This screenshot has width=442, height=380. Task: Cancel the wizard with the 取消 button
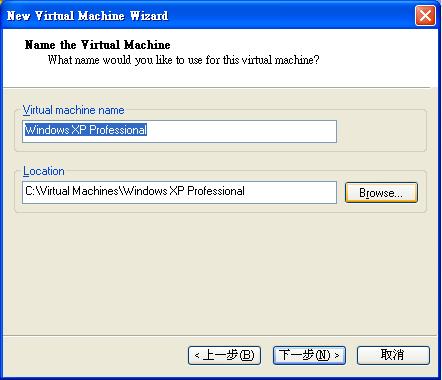[x=393, y=355]
